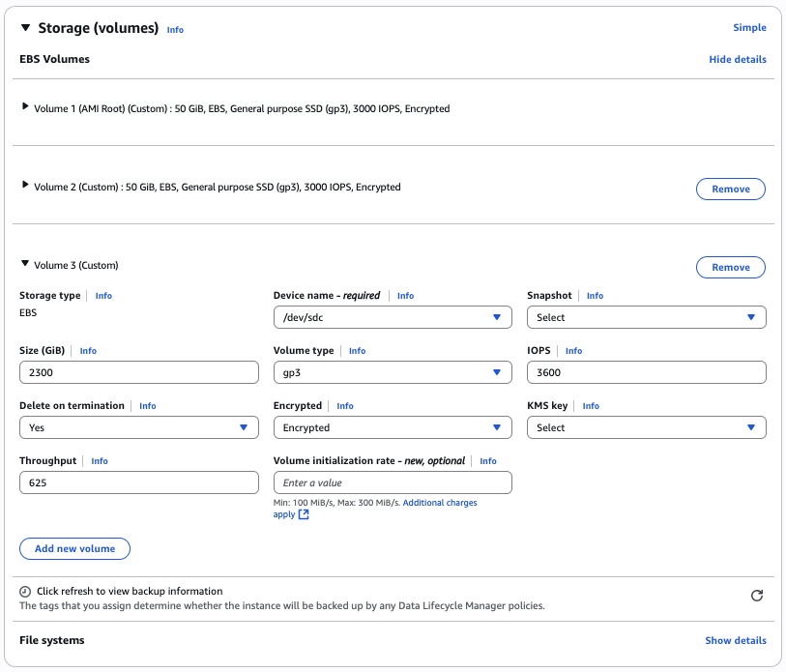Expand Volume 1 (AMI Root) details
786x672 pixels.
(25, 107)
